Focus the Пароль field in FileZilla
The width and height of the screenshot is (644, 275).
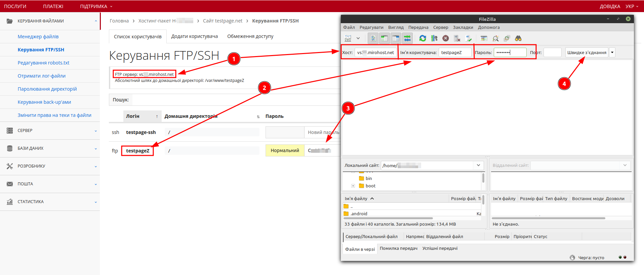point(510,52)
